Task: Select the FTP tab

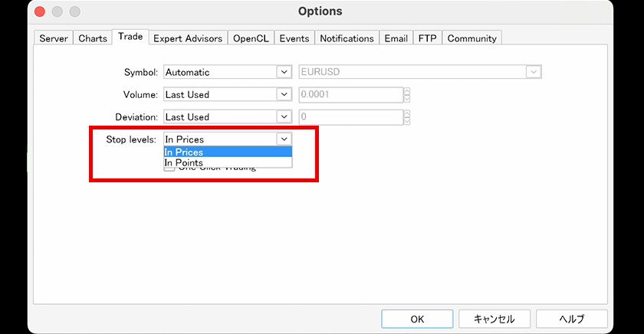Action: pos(427,38)
